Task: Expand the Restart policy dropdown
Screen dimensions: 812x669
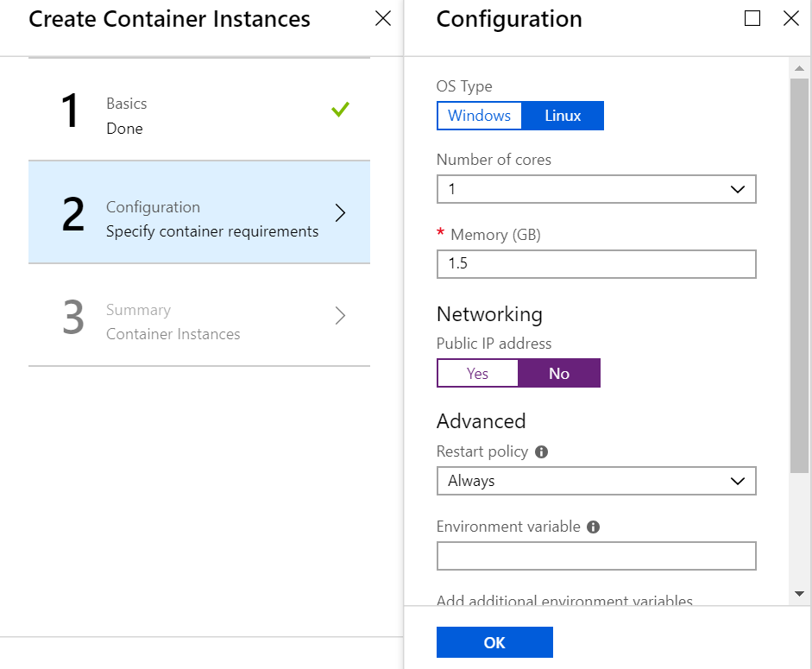Action: [x=595, y=481]
